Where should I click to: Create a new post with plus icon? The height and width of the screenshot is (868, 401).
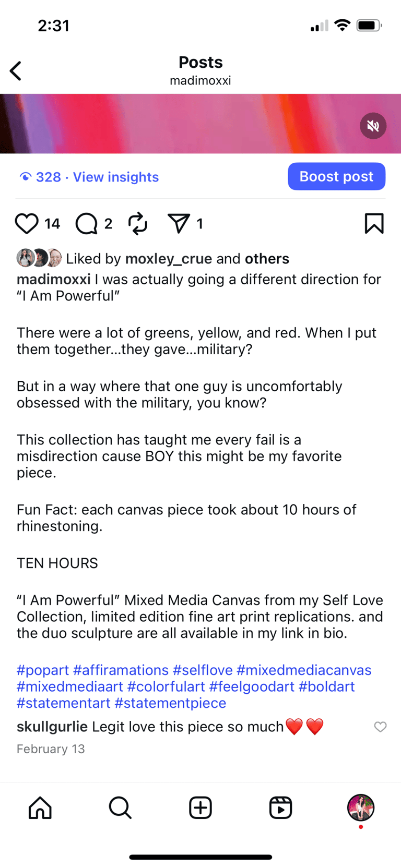(x=200, y=808)
